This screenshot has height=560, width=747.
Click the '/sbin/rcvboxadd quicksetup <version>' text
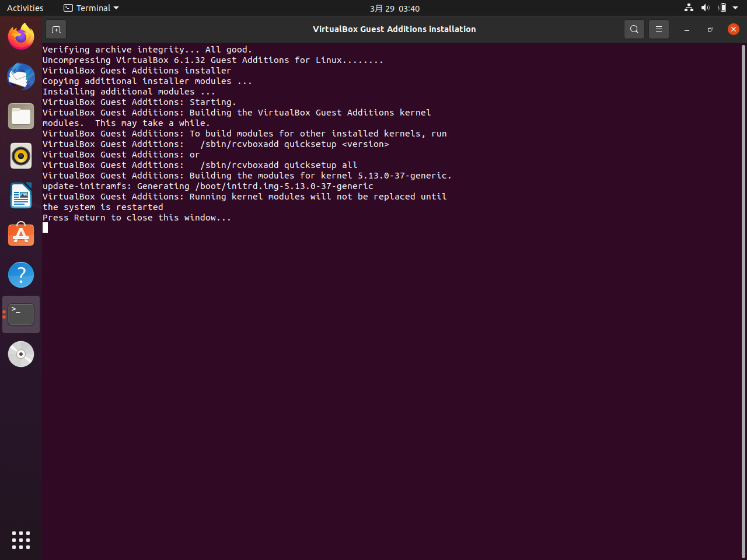(x=295, y=144)
